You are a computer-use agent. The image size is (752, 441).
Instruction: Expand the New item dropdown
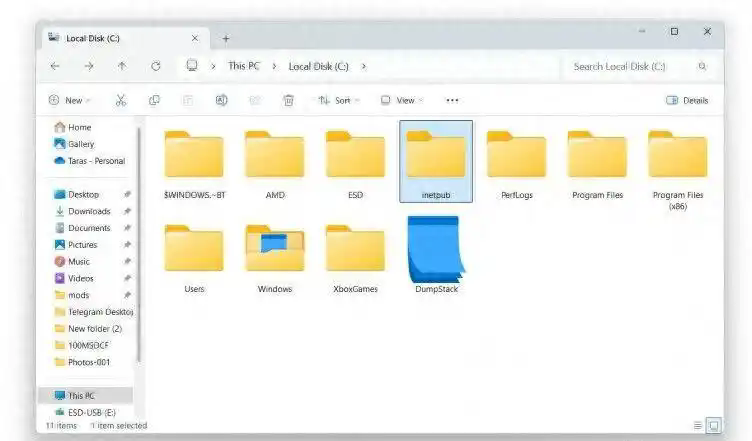click(x=68, y=100)
